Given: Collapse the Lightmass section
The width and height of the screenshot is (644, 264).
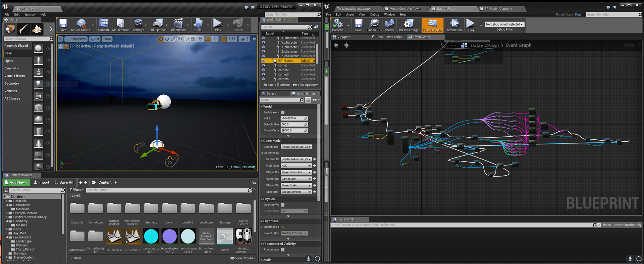Looking at the screenshot, I should click(x=262, y=221).
